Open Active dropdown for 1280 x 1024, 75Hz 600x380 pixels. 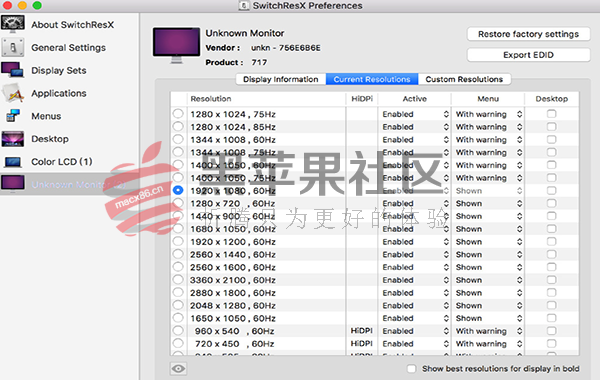coord(415,114)
